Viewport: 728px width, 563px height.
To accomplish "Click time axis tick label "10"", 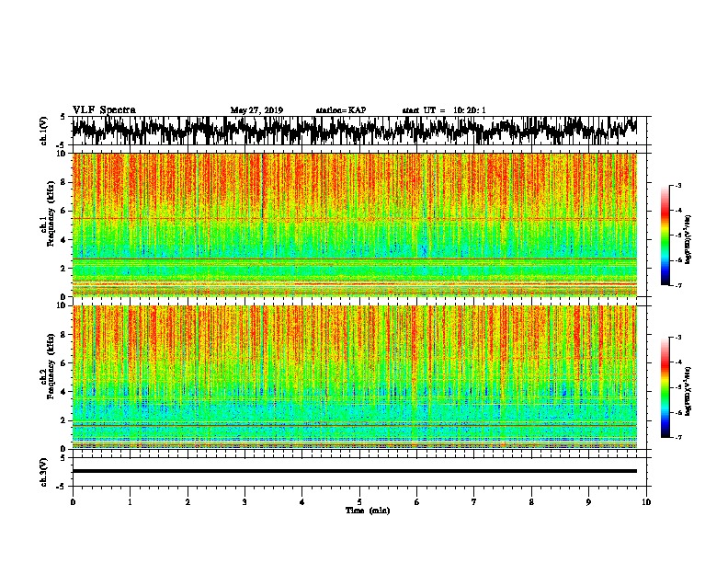I will point(646,502).
